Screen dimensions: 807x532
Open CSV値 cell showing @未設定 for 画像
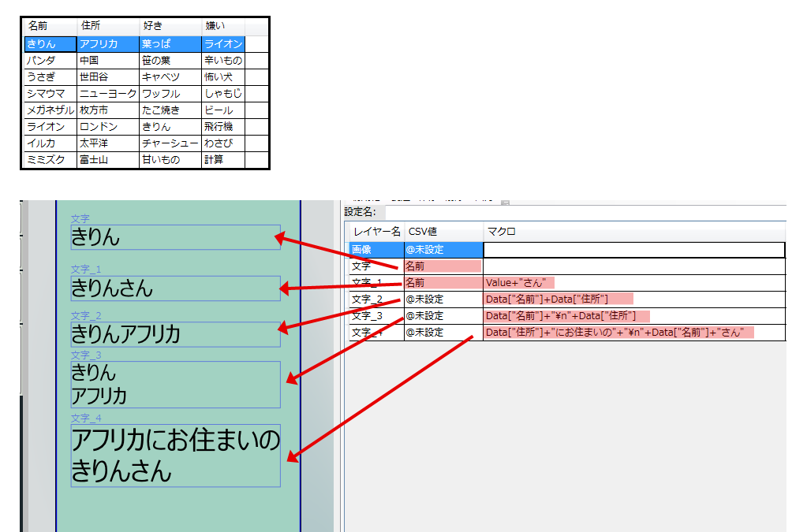pyautogui.click(x=443, y=250)
